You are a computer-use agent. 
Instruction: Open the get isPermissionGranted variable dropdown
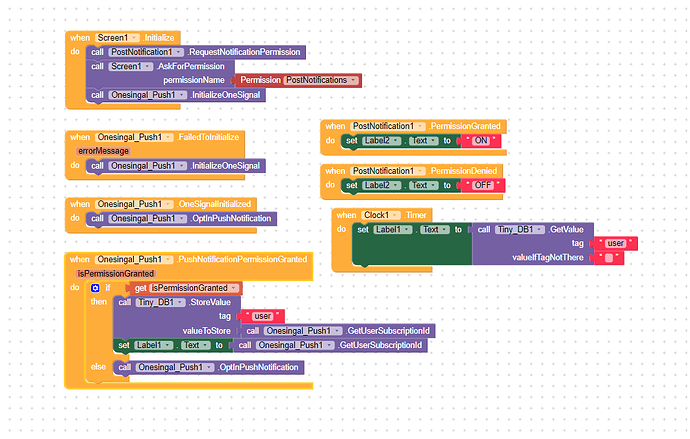(194, 288)
